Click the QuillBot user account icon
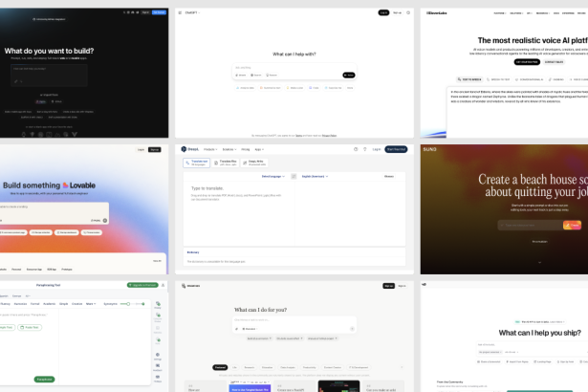588x392 pixels. (163, 285)
